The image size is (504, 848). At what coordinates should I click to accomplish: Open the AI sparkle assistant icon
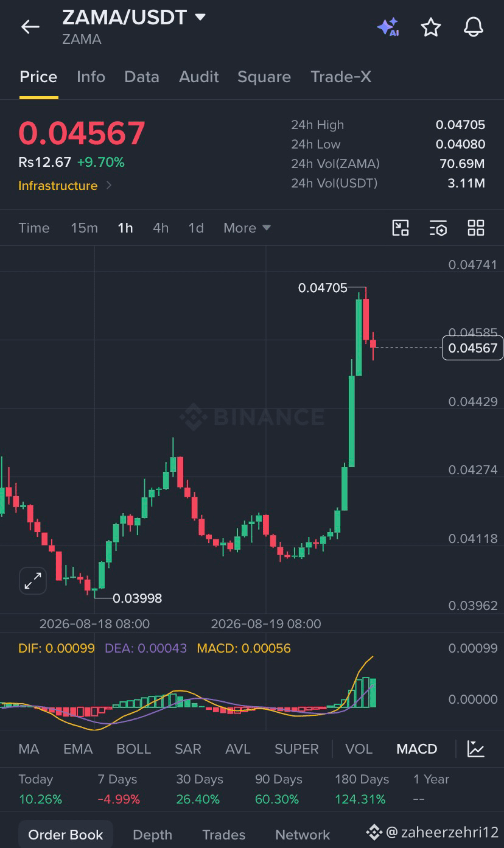(388, 27)
